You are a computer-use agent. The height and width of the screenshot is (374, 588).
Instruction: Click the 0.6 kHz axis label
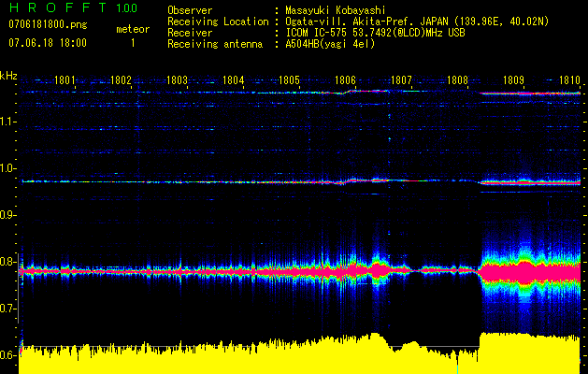coord(7,355)
